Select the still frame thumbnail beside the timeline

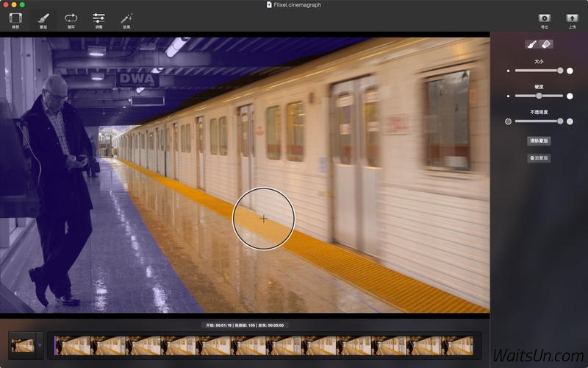[23, 345]
